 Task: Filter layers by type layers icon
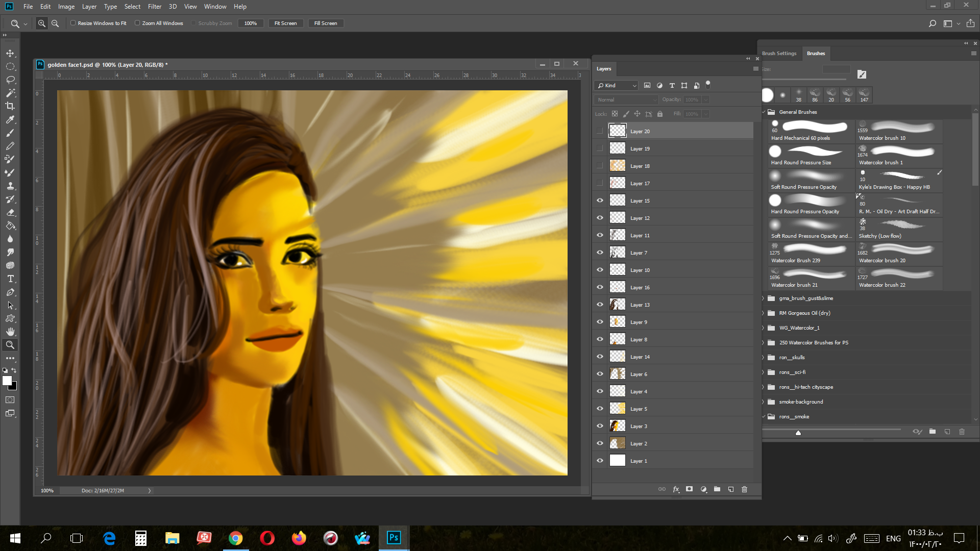pyautogui.click(x=672, y=86)
